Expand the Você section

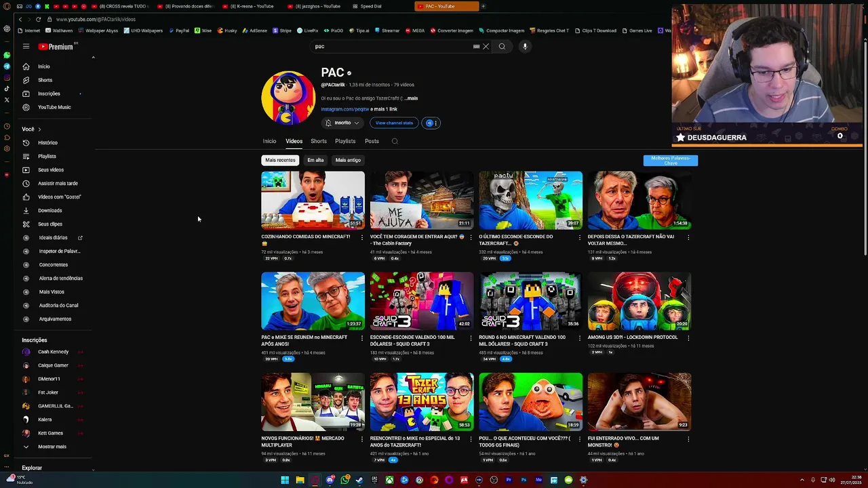click(x=31, y=129)
